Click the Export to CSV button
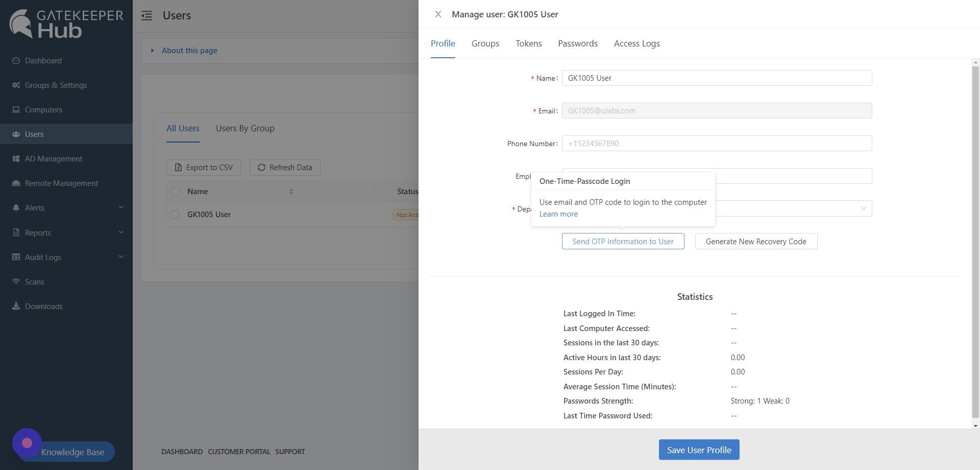 point(204,168)
